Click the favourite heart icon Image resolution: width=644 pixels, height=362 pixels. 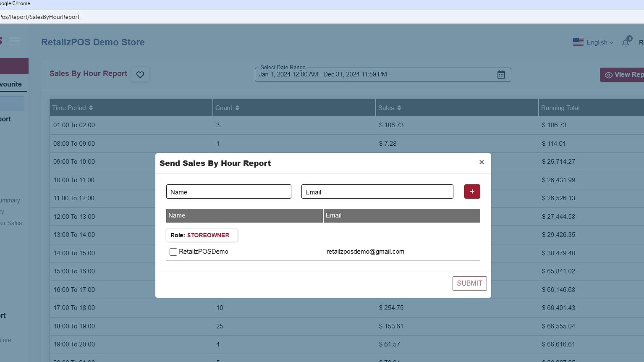(140, 75)
